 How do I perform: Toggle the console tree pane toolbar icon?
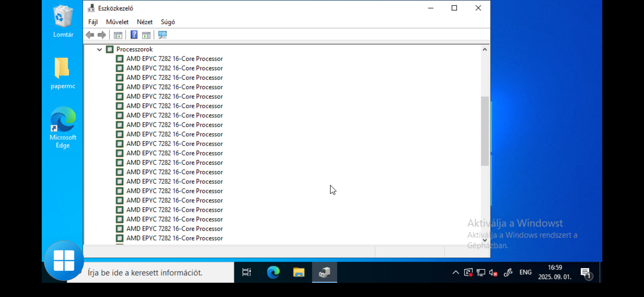tap(118, 35)
